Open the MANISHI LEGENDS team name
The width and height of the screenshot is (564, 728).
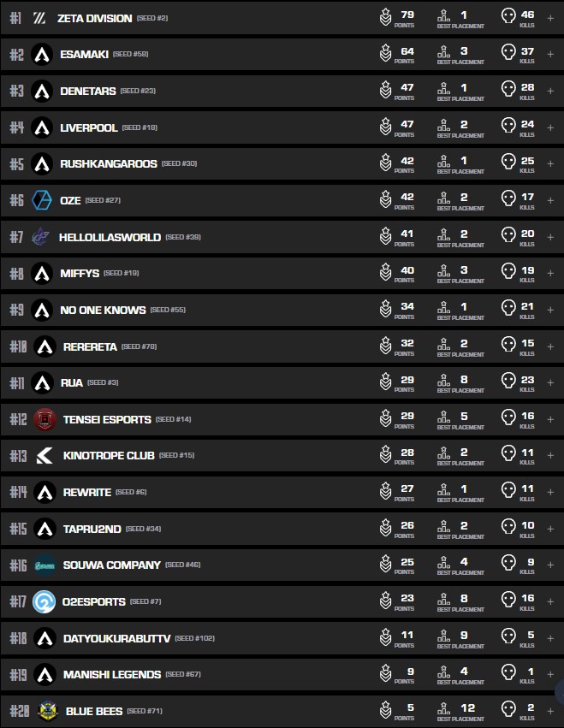[111, 674]
